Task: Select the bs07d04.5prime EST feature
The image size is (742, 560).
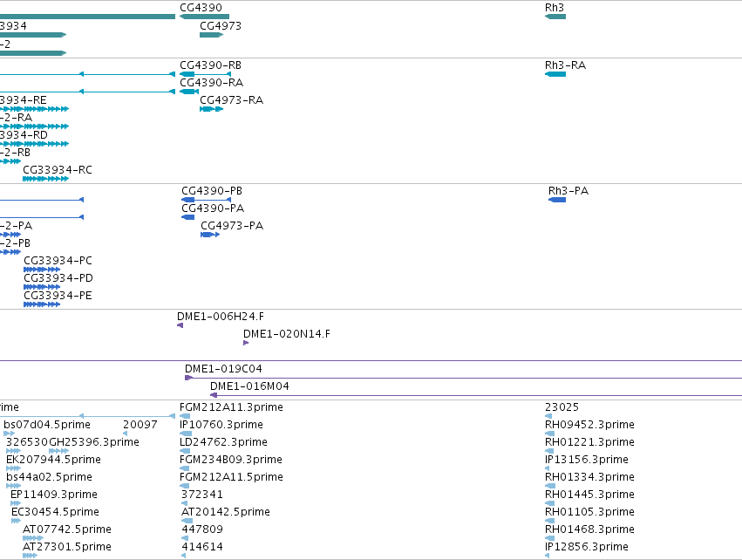Action: click(9, 434)
